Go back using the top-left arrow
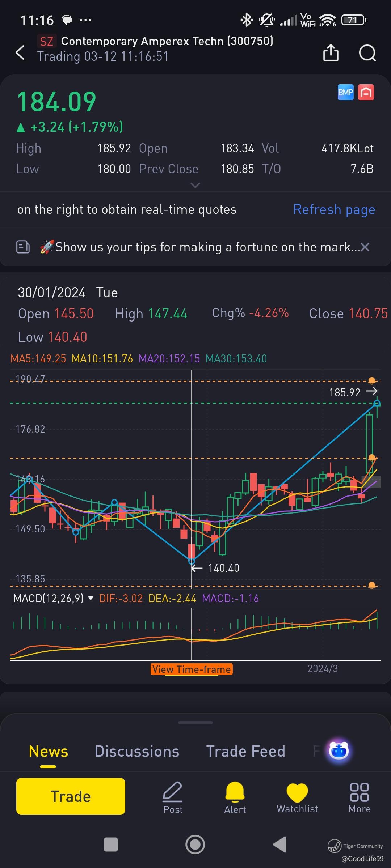 (x=20, y=53)
